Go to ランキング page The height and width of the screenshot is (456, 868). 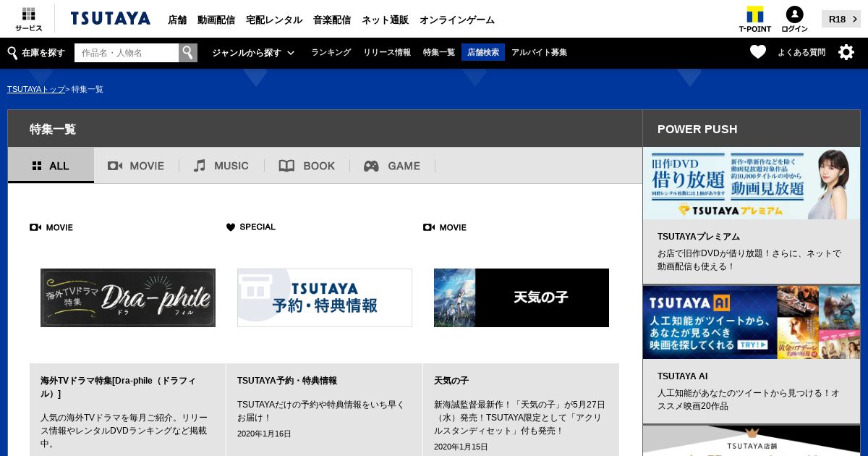[331, 52]
